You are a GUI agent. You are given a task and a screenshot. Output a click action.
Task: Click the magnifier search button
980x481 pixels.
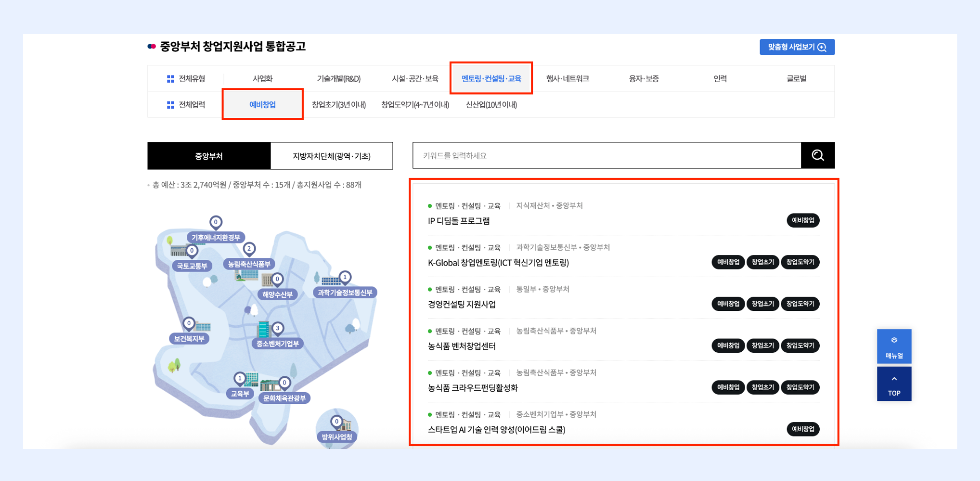coord(818,155)
